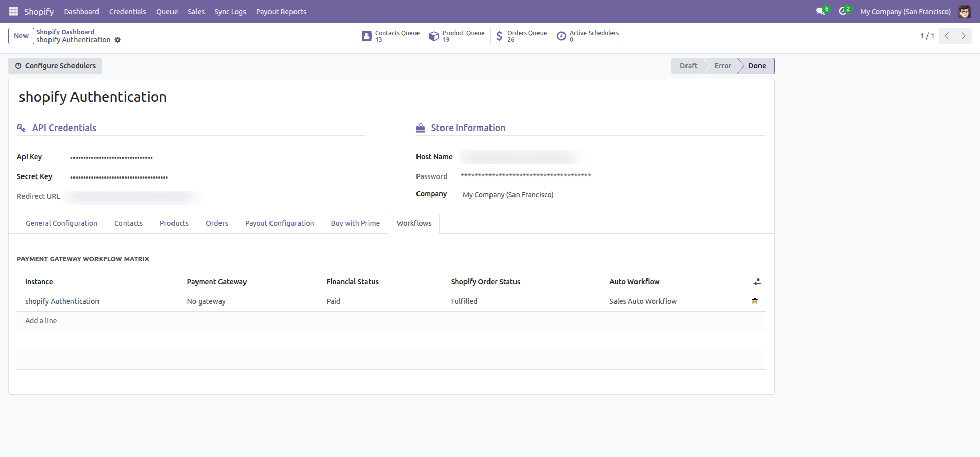
Task: Open Orders Queue showing 26 records
Action: click(521, 36)
